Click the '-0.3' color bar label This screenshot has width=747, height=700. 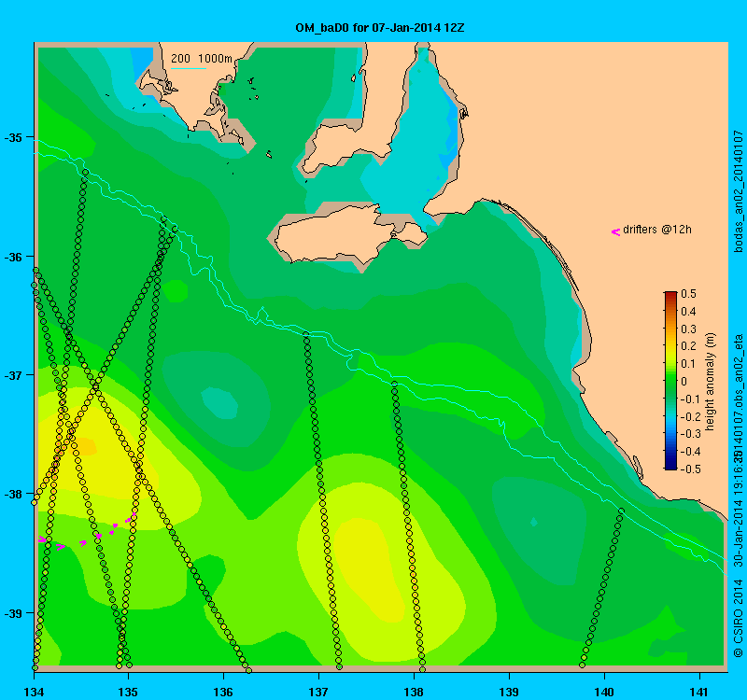coord(689,434)
